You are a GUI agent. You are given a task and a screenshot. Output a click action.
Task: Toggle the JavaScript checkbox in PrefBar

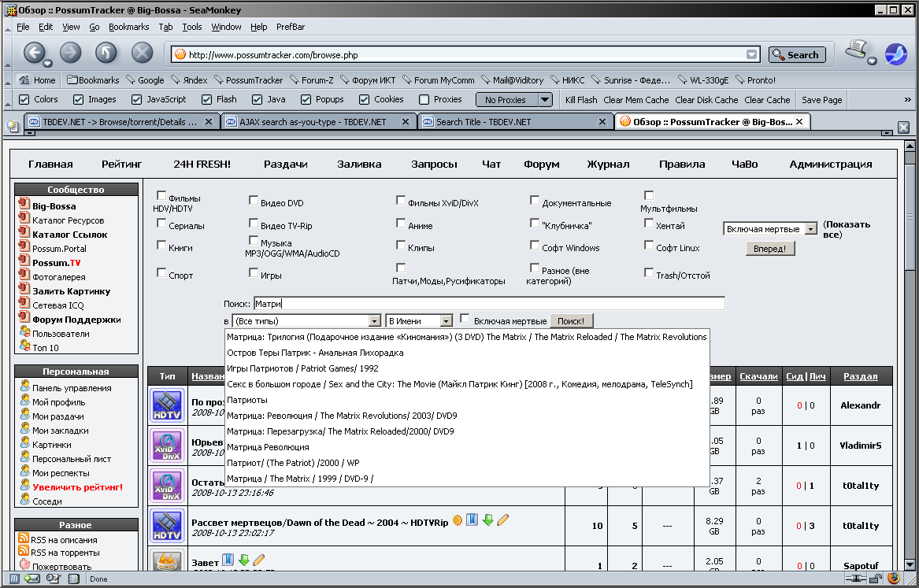137,100
